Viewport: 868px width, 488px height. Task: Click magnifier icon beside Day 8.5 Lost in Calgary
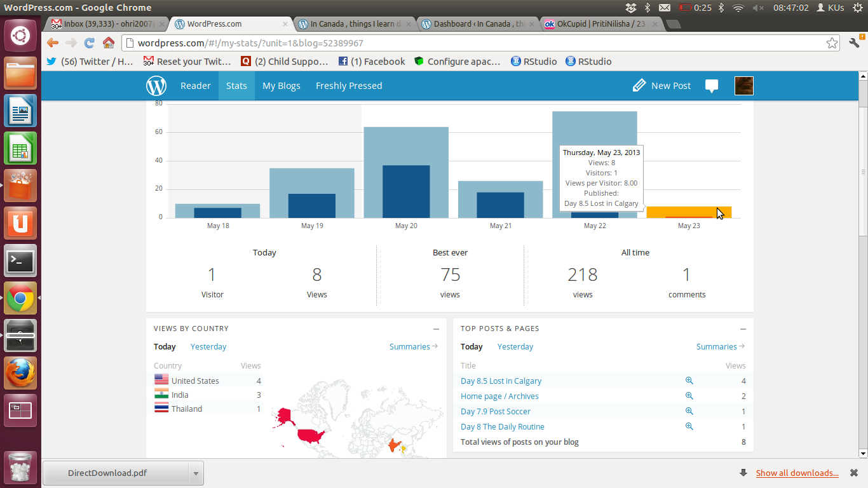(689, 381)
